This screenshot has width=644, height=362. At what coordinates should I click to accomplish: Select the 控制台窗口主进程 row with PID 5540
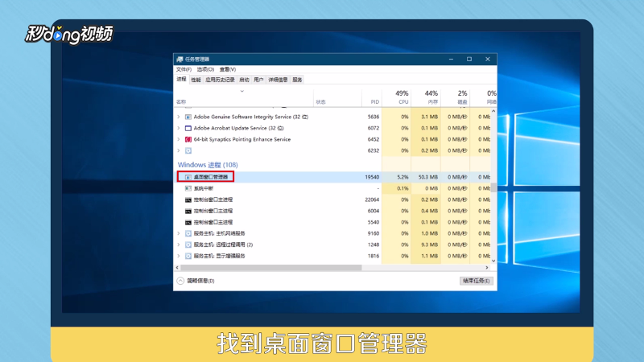(x=332, y=223)
